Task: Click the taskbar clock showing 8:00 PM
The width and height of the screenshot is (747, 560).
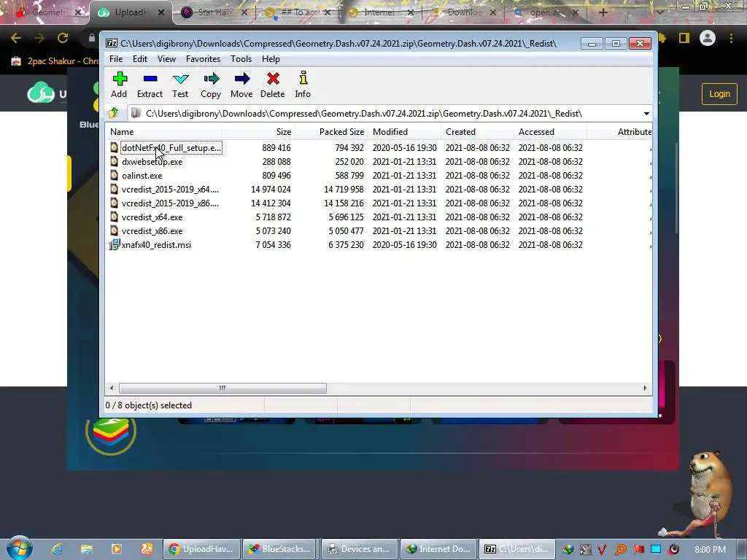Action: 711,550
